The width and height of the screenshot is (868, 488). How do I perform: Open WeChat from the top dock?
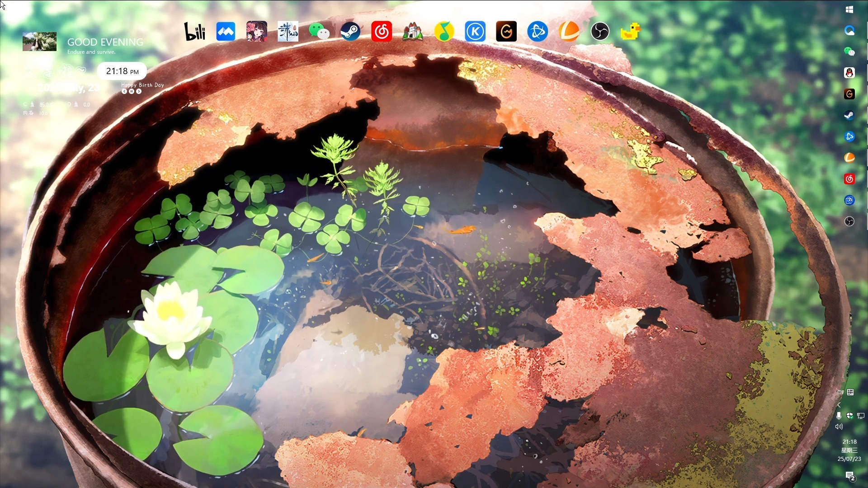(x=319, y=32)
